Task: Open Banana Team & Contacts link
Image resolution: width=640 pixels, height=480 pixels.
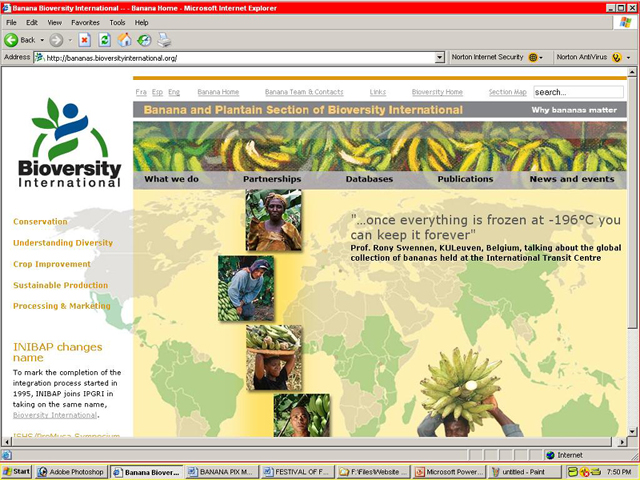Action: 304,92
